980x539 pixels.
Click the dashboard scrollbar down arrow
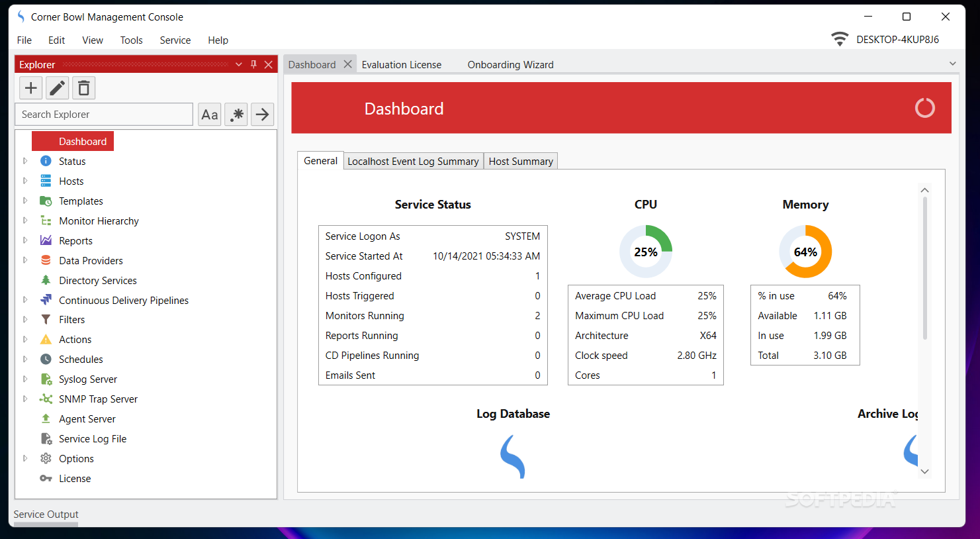(x=925, y=471)
